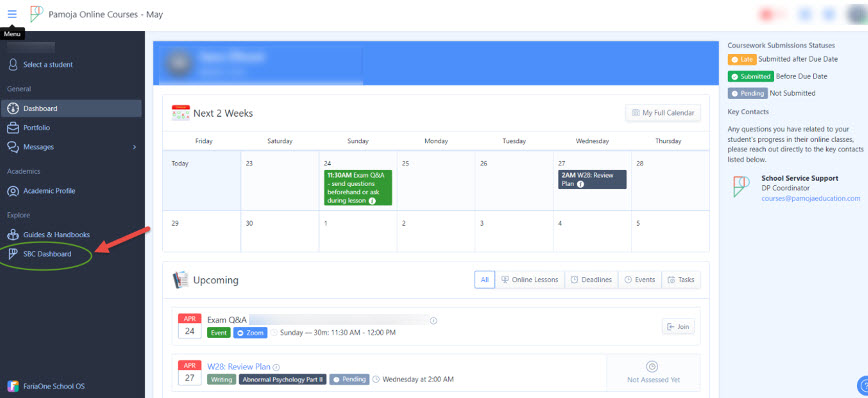868x398 pixels.
Task: Click the SBC Dashboard icon
Action: click(x=13, y=254)
